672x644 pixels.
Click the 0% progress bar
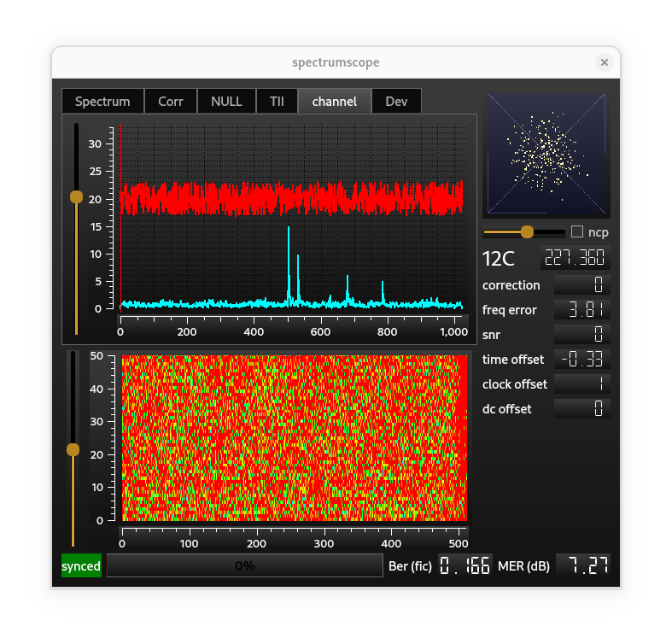pos(245,565)
